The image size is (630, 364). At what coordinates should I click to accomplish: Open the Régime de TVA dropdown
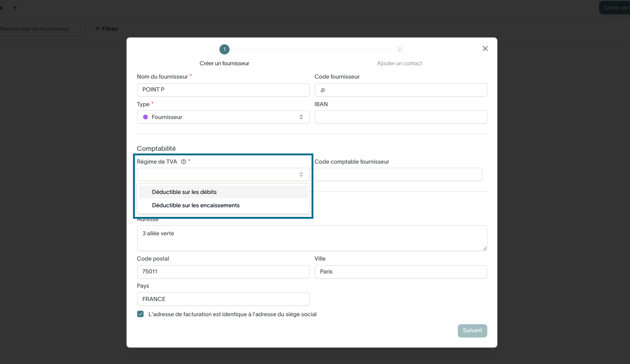click(223, 175)
